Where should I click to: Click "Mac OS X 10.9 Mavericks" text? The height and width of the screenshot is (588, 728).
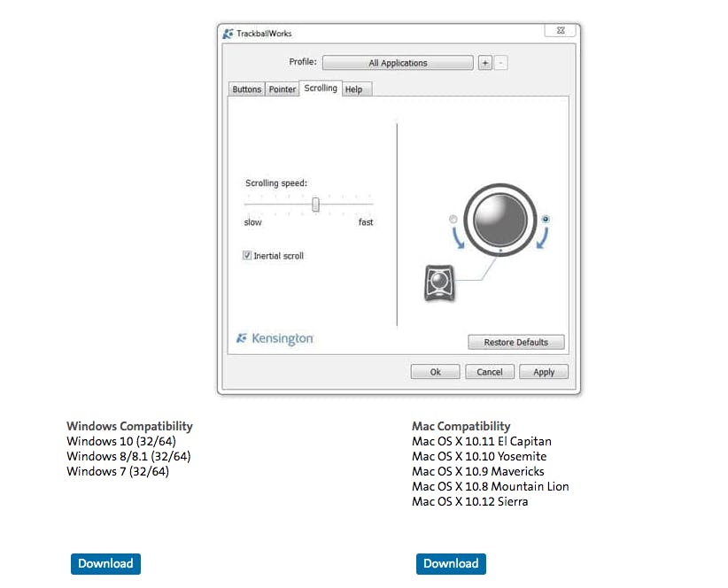pyautogui.click(x=477, y=471)
